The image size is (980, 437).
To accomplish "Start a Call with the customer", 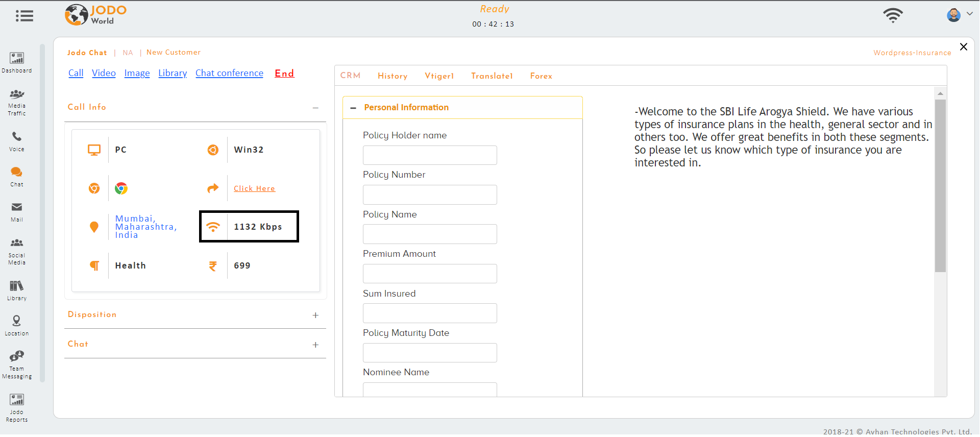I will pos(76,73).
